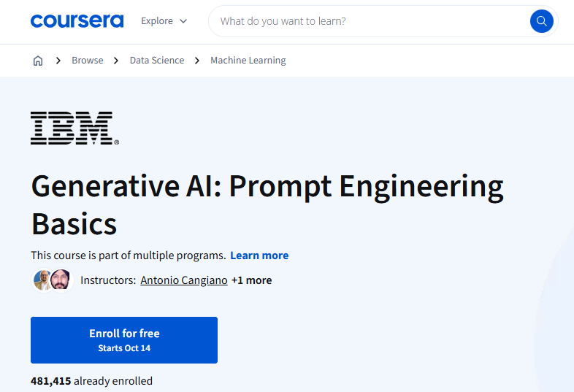Screen dimensions: 574x392
Task: Open the Explore dropdown menu
Action: click(x=164, y=21)
